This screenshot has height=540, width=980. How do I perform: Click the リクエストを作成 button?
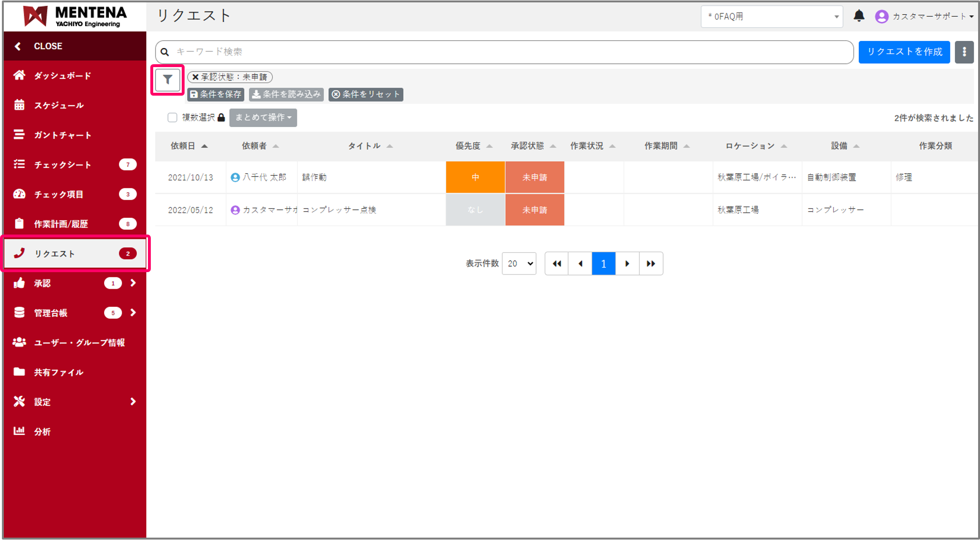904,52
